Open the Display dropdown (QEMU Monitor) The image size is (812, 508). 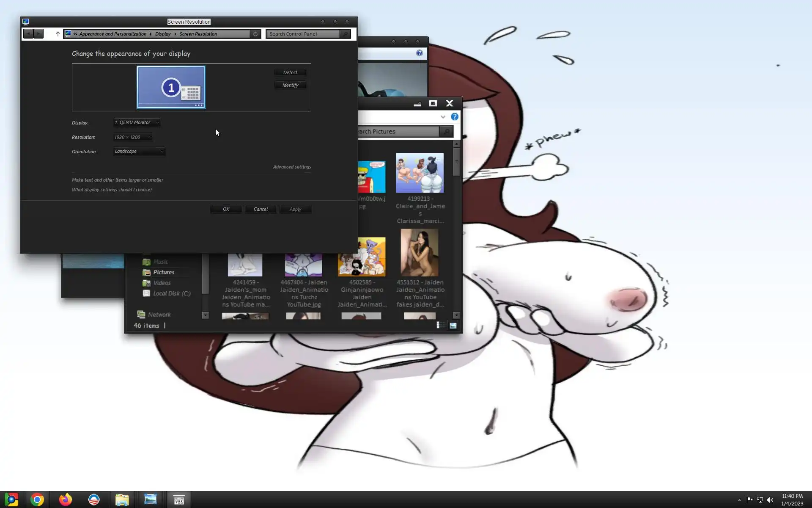pos(137,123)
